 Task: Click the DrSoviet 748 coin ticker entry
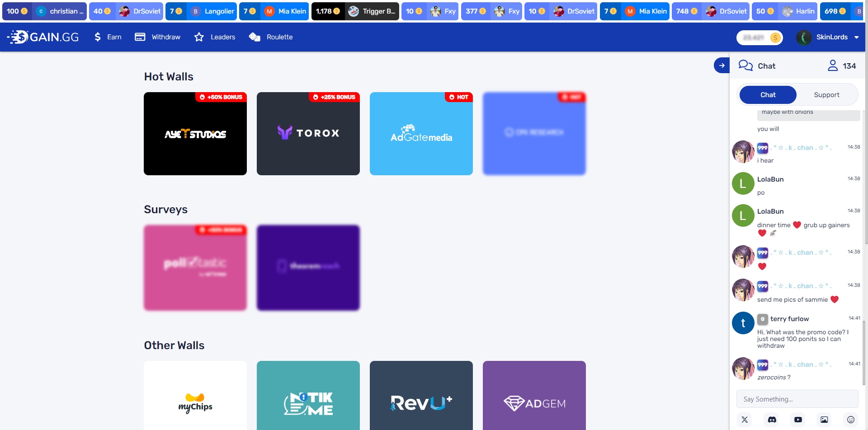(x=711, y=11)
